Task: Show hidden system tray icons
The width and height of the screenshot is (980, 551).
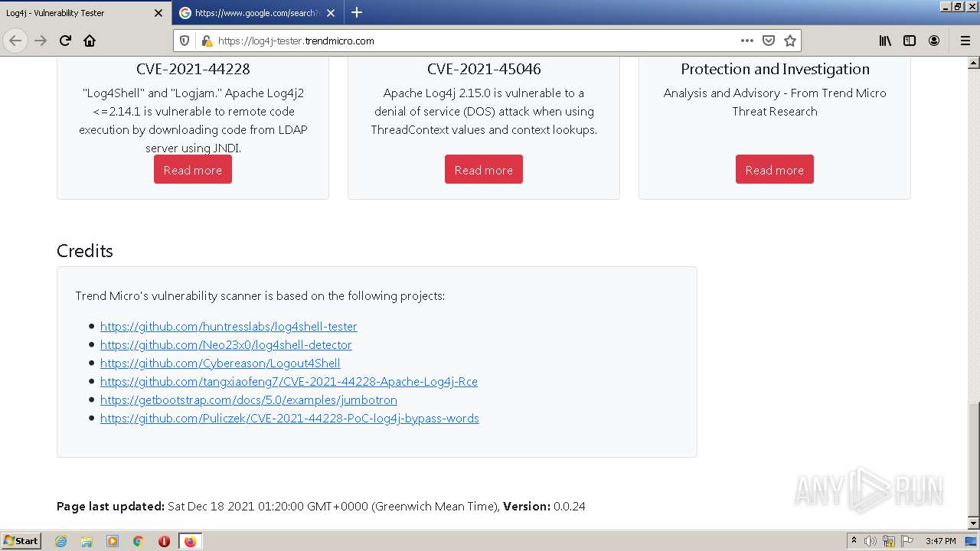Action: (x=854, y=540)
